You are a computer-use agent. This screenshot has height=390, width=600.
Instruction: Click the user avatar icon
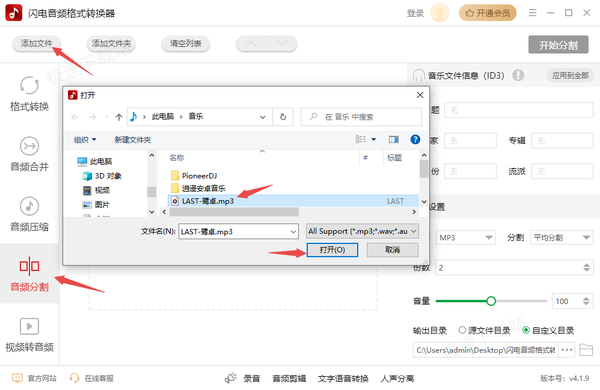coord(439,13)
